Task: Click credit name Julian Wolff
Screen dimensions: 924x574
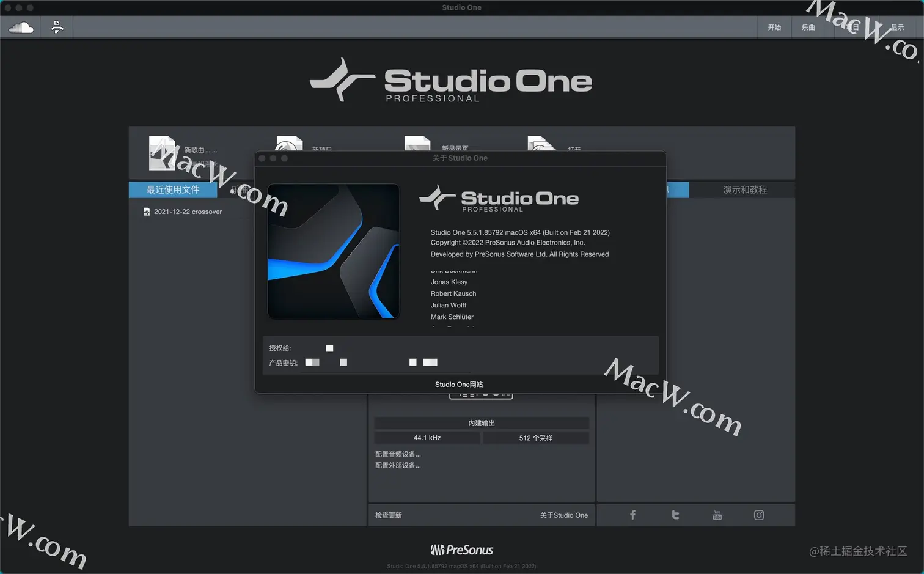Action: click(449, 305)
